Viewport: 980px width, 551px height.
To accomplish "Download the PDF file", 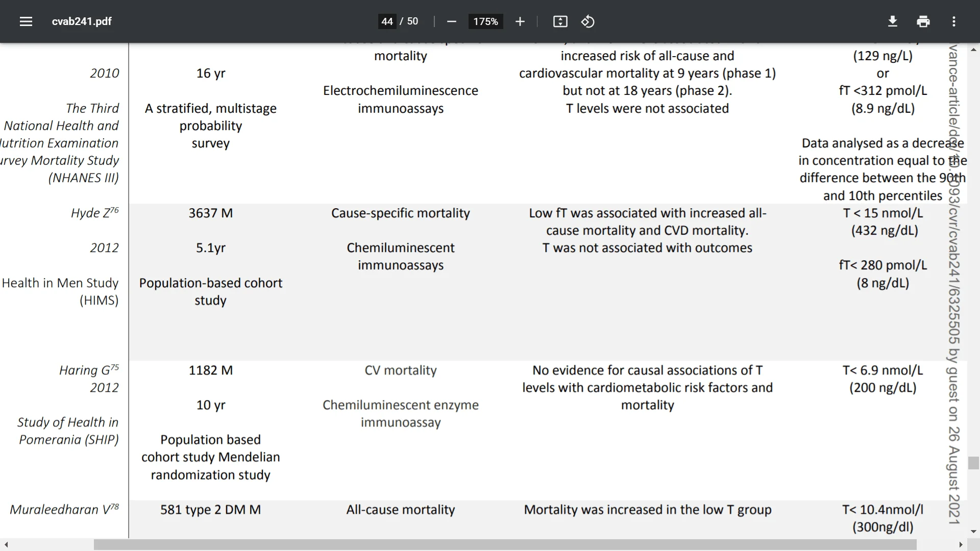I will tap(892, 21).
